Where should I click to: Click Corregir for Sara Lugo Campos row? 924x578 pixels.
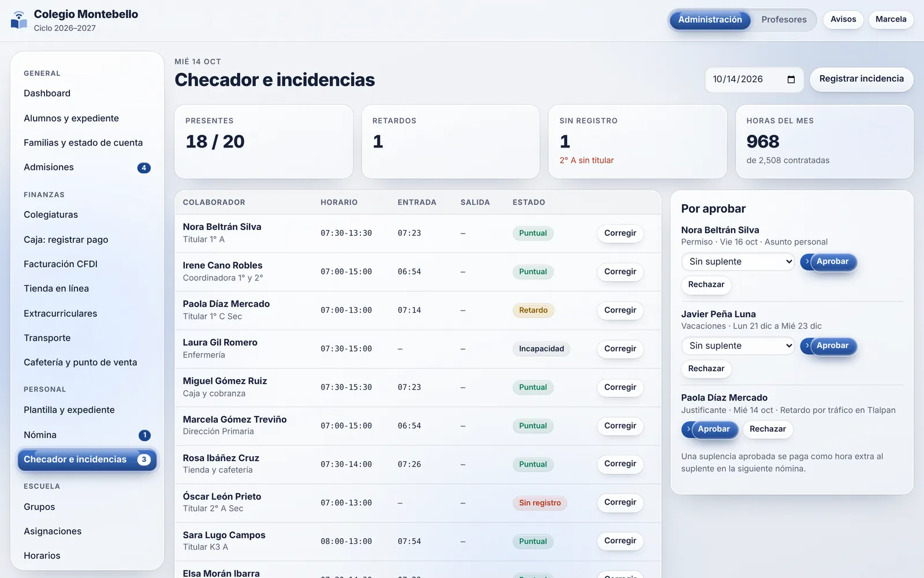[620, 541]
